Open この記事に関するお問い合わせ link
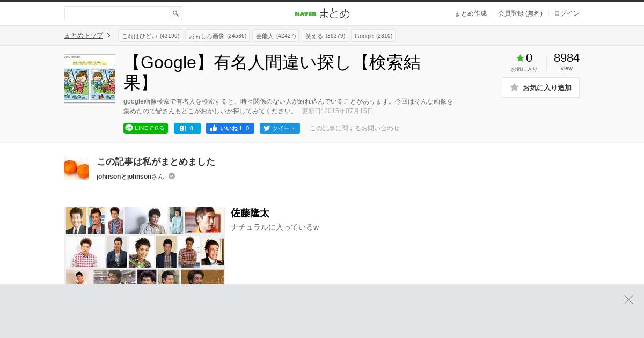The width and height of the screenshot is (644, 338). [x=355, y=128]
